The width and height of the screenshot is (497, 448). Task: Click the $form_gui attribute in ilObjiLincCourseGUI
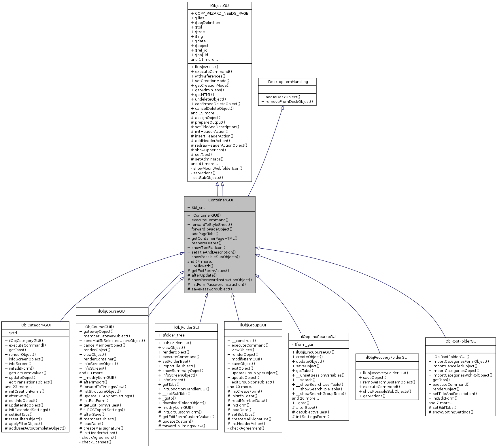pos(302,344)
